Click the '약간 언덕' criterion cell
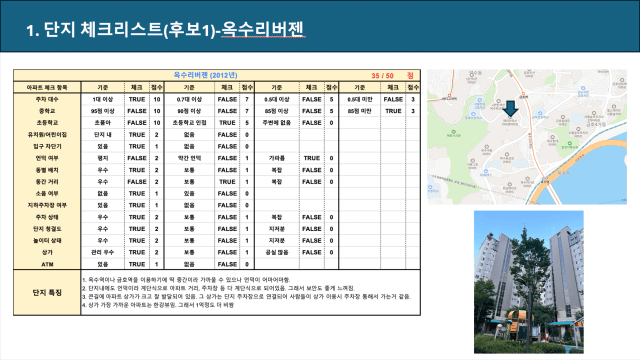 tap(189, 158)
